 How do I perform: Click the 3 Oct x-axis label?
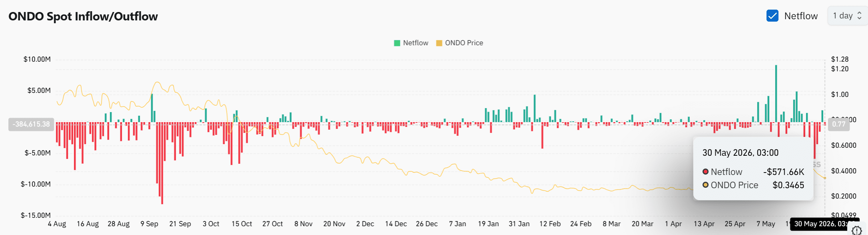coord(211,224)
